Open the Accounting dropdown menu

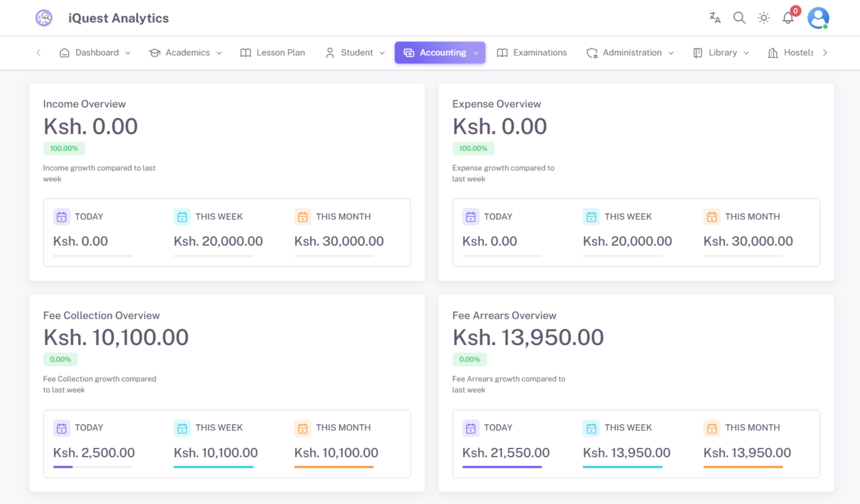point(440,53)
